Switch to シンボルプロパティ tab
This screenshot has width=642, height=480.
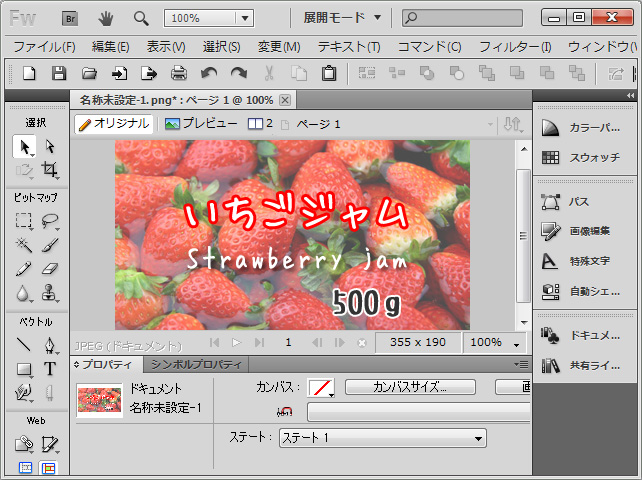tap(196, 365)
